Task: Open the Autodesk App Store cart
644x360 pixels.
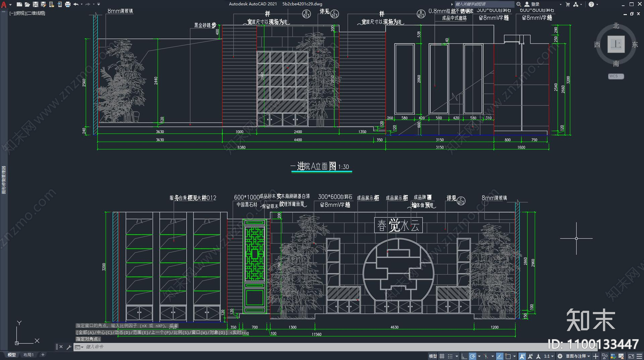Action: click(x=568, y=4)
